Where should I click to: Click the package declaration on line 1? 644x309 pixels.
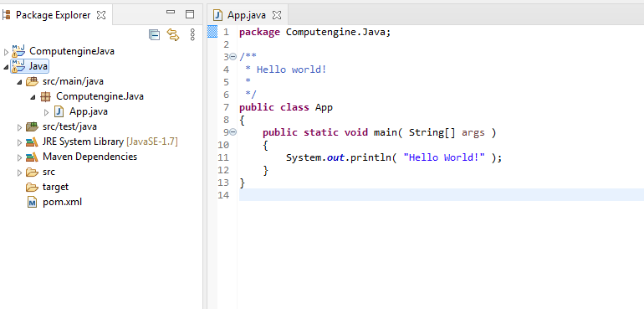315,32
